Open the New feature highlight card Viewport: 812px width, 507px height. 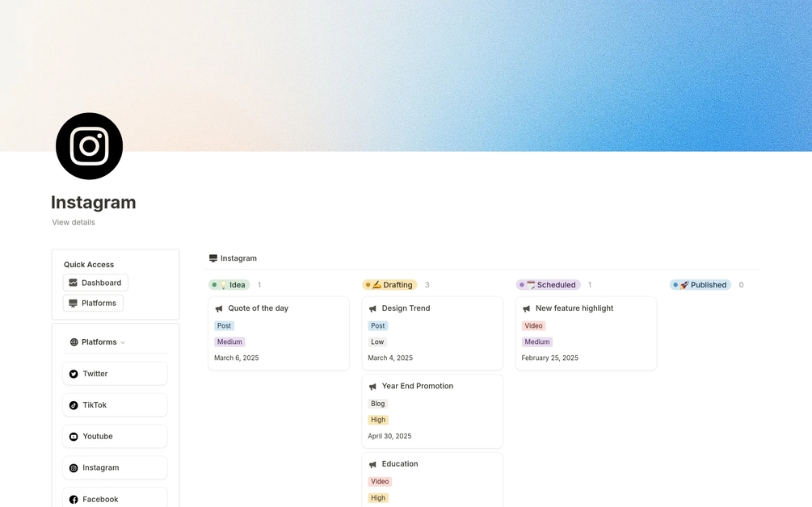coord(587,333)
